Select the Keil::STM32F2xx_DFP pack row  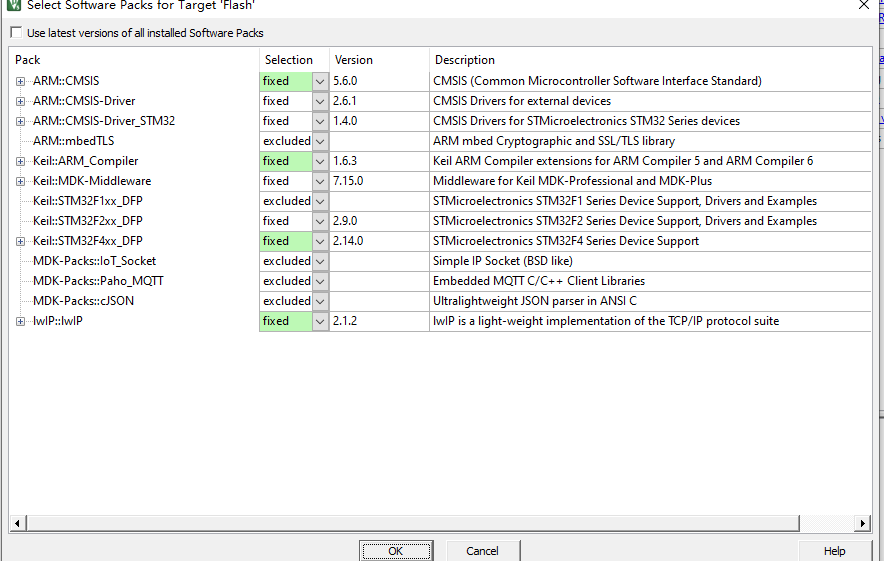(x=88, y=221)
